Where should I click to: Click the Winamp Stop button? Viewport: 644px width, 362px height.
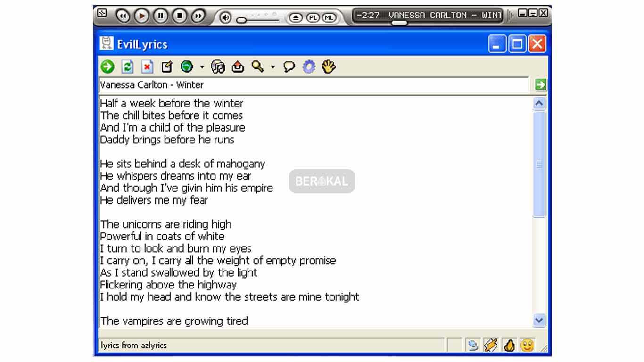(x=179, y=16)
